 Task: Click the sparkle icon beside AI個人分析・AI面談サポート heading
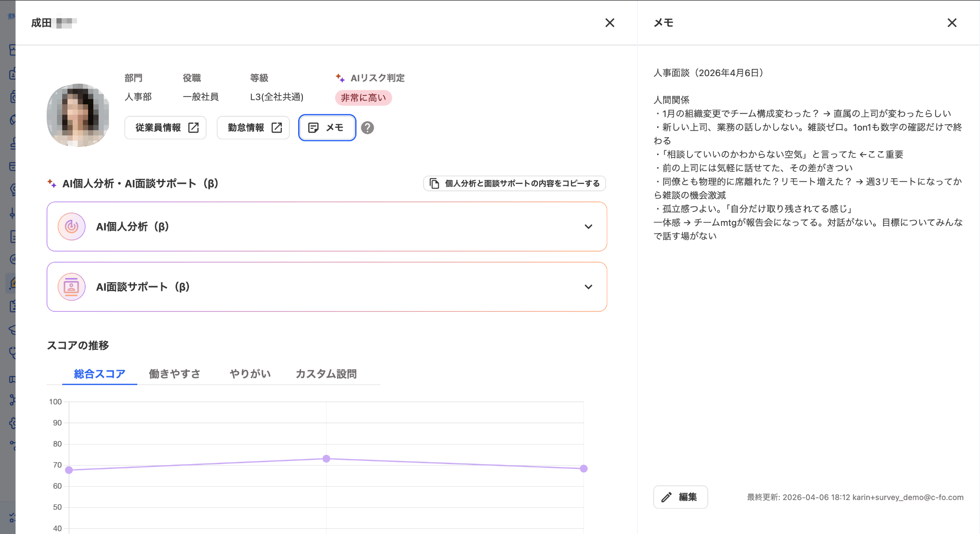pyautogui.click(x=52, y=183)
